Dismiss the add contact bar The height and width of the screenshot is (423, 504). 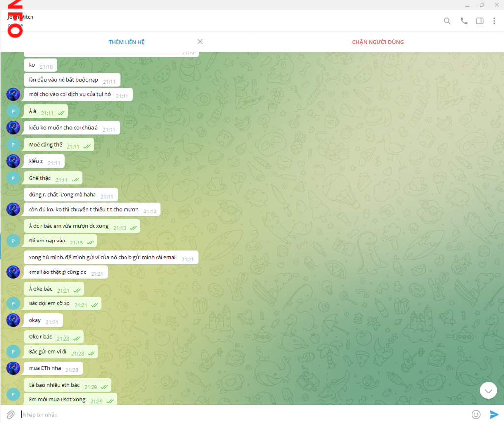pyautogui.click(x=200, y=42)
